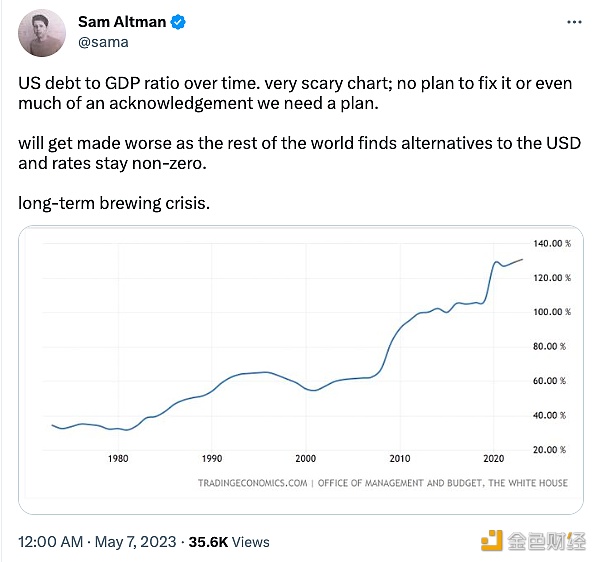Click the 'long-term brewing crisis.' tweet text
Screen dimensions: 597x562
[x=114, y=203]
